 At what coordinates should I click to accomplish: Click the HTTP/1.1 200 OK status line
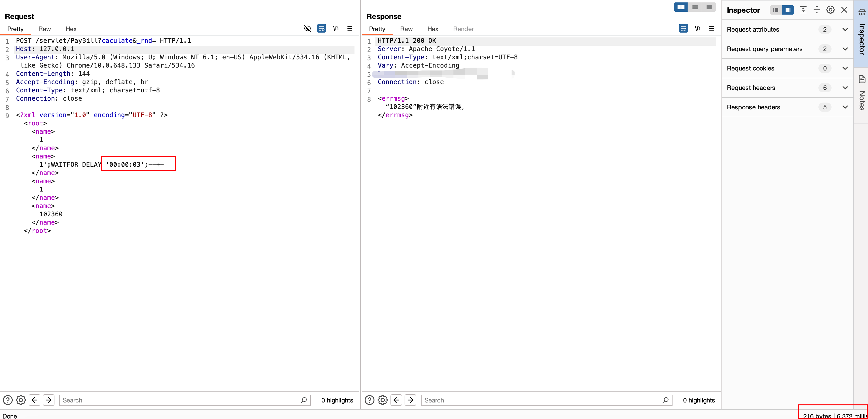pyautogui.click(x=407, y=41)
